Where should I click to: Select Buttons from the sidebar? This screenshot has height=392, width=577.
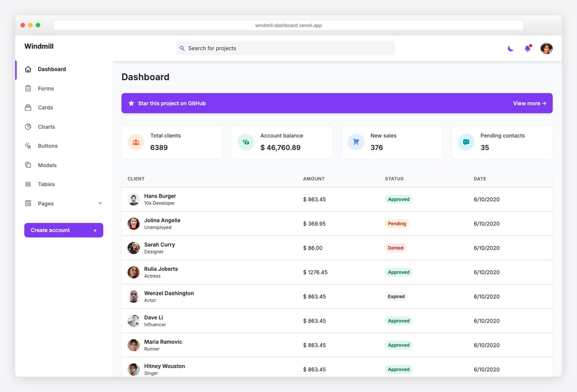[48, 146]
